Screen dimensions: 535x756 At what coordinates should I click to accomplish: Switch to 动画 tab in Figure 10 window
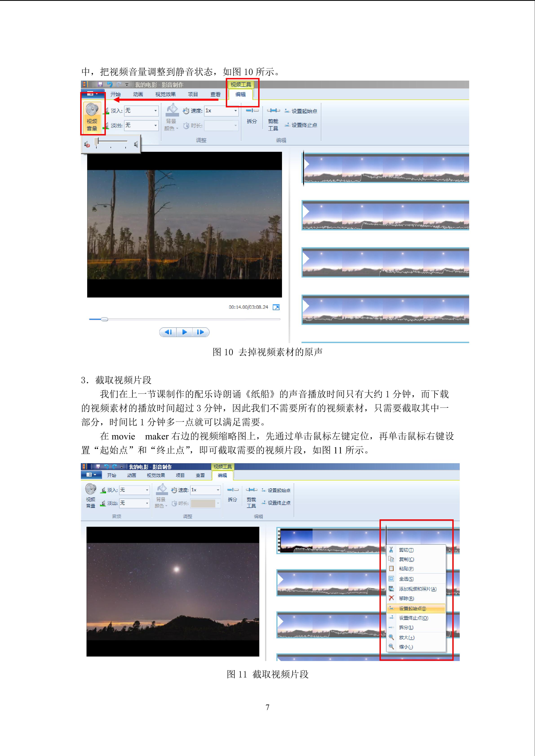click(x=138, y=95)
